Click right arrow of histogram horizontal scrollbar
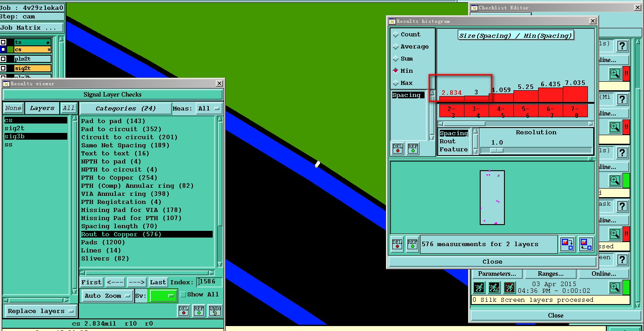This screenshot has height=331, width=644. 591,124
